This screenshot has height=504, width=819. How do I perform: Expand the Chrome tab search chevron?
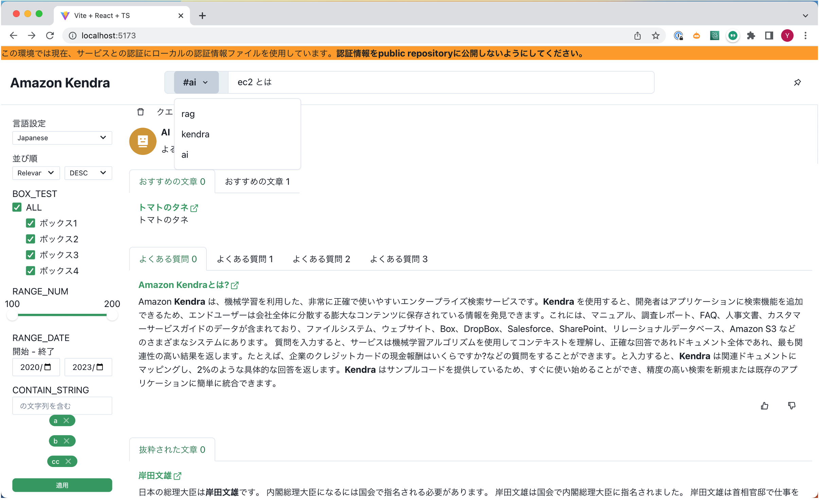(x=805, y=16)
